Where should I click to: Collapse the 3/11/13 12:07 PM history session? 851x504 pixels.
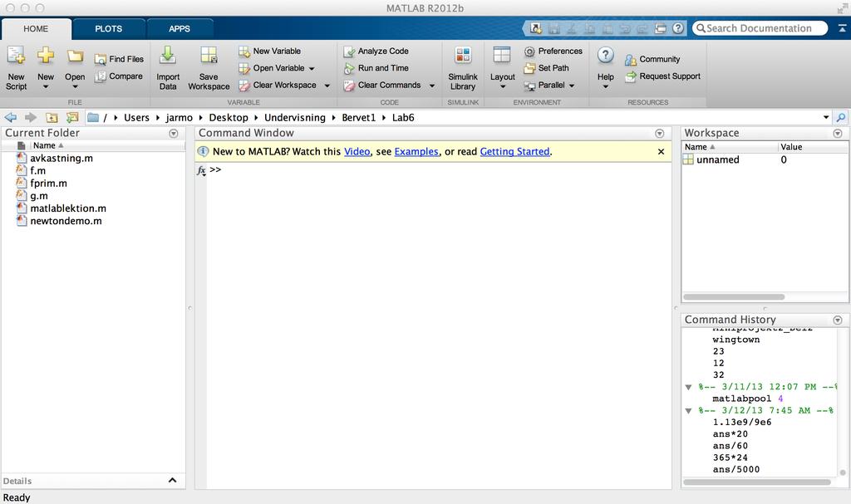[x=689, y=388]
